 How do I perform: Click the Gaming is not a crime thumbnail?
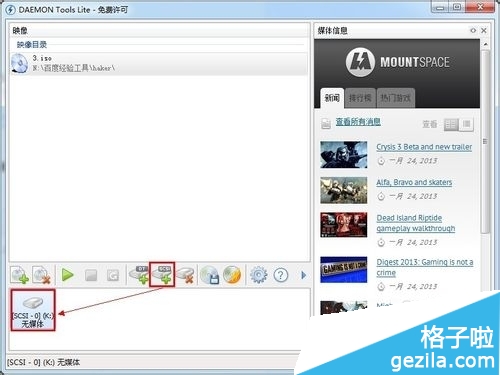[344, 269]
